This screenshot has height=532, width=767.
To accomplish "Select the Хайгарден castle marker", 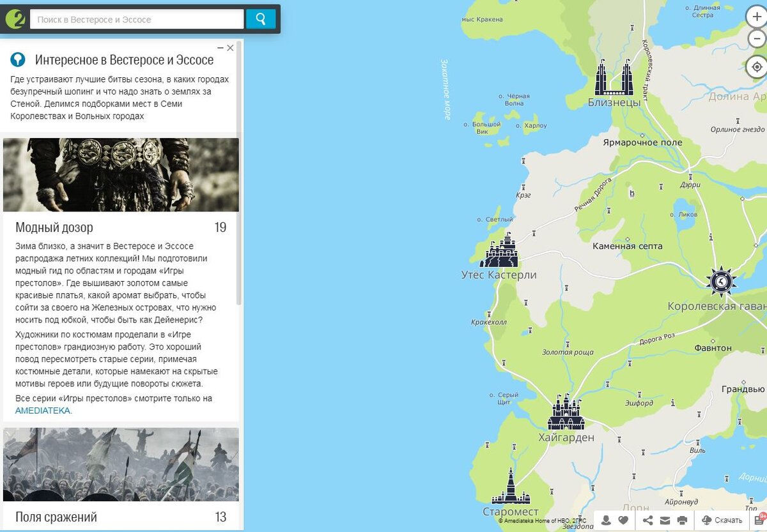I will click(566, 412).
